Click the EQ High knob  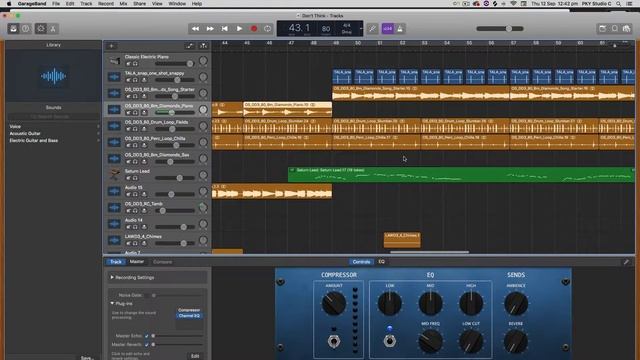pos(471,304)
